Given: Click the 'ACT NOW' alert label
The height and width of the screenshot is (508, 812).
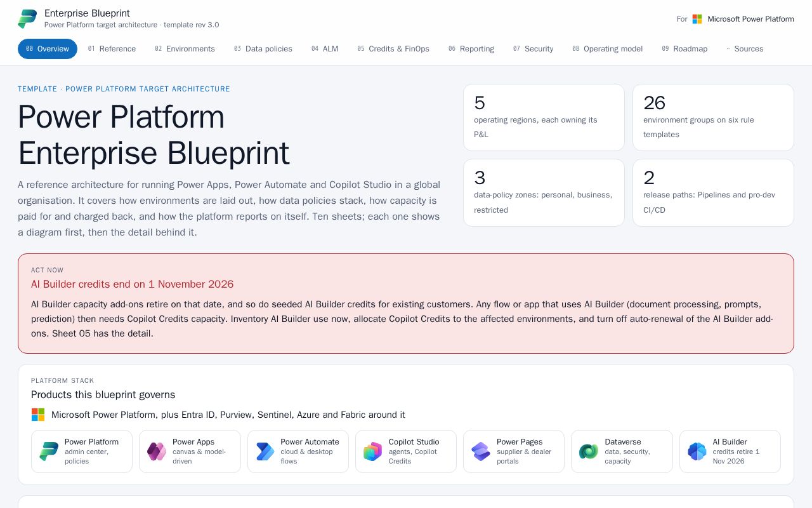Looking at the screenshot, I should click(48, 270).
